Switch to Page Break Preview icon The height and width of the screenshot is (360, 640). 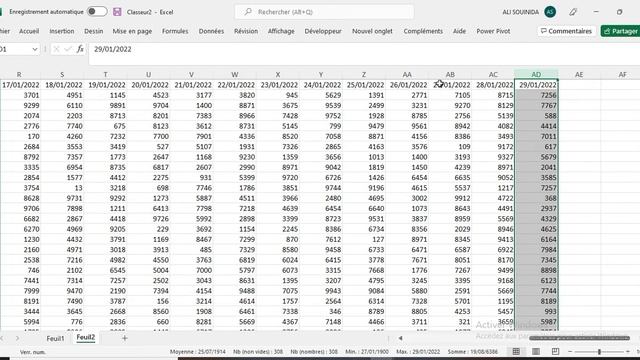(556, 351)
